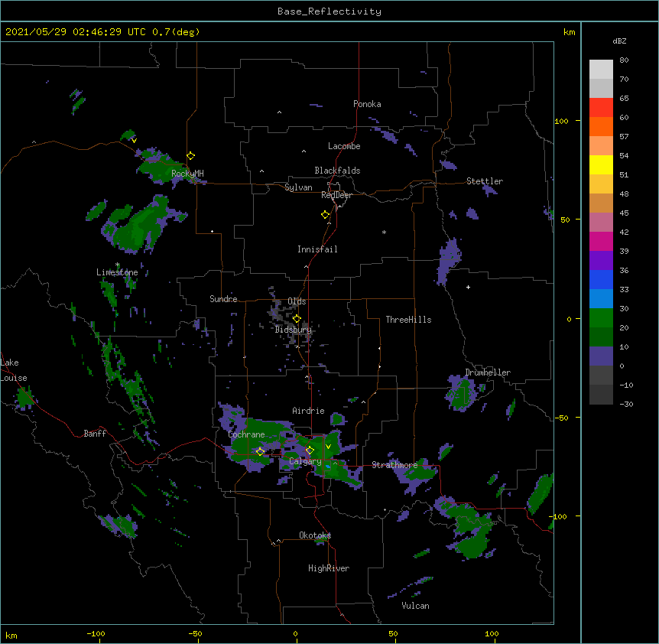Click the bottom axis tick labeled -100
The height and width of the screenshot is (644, 659).
(x=96, y=633)
